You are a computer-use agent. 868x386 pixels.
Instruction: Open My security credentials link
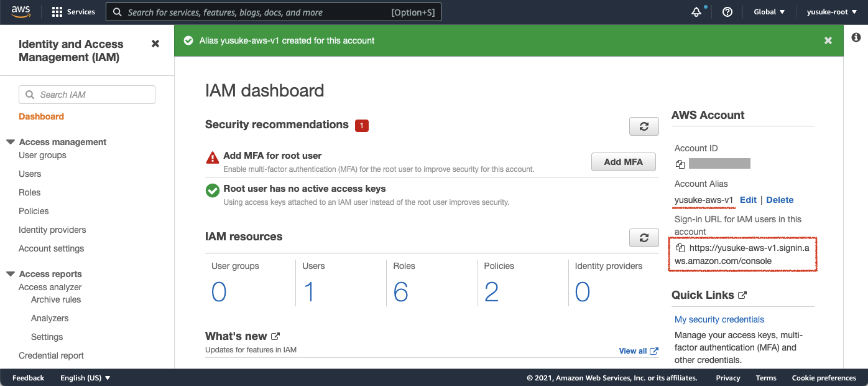tap(719, 319)
